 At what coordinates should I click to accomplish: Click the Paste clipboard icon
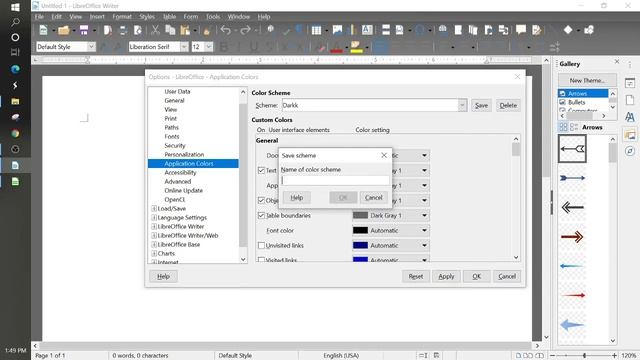coord(185,30)
